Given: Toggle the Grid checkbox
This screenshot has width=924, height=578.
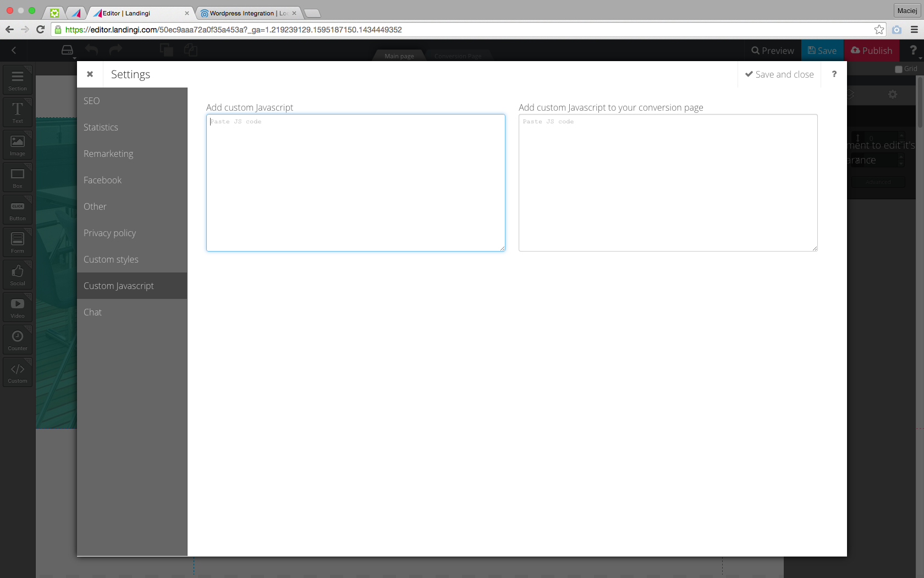Looking at the screenshot, I should pyautogui.click(x=899, y=69).
